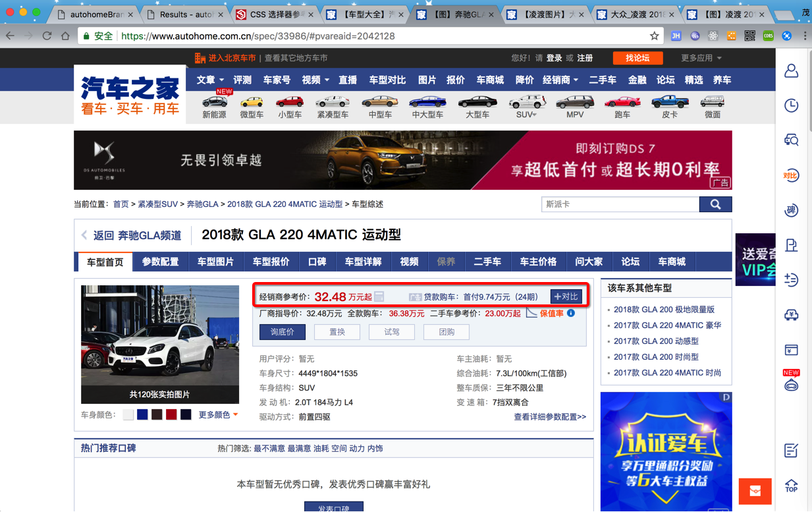Click the 置换 trade-in button
The width and height of the screenshot is (812, 512).
point(337,332)
